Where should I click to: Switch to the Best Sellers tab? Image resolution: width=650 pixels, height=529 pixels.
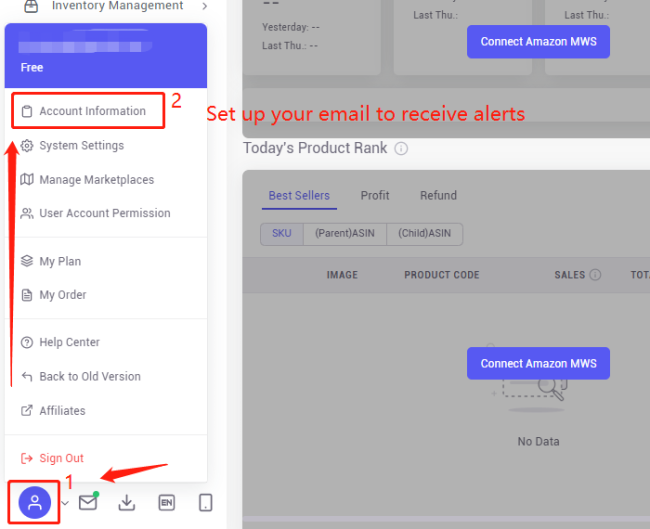point(299,195)
